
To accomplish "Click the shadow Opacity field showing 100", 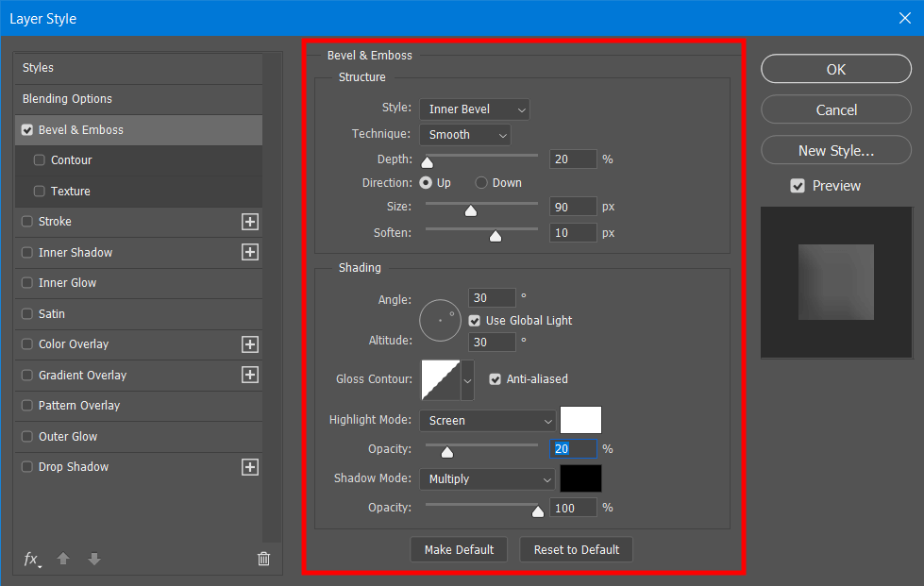I will tap(573, 508).
